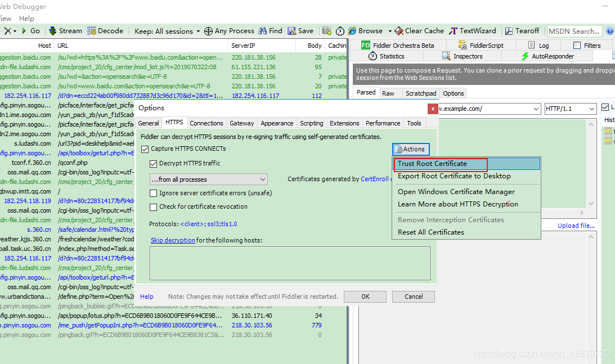Viewport: 615px width, 364px height.
Task: Switch to Scripting options tab
Action: pos(311,123)
